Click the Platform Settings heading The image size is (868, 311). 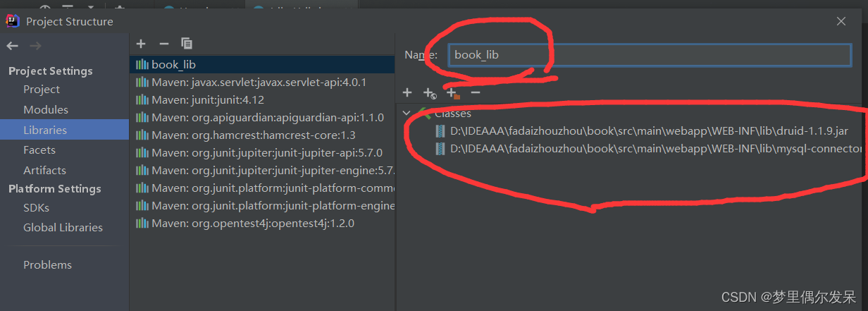55,189
